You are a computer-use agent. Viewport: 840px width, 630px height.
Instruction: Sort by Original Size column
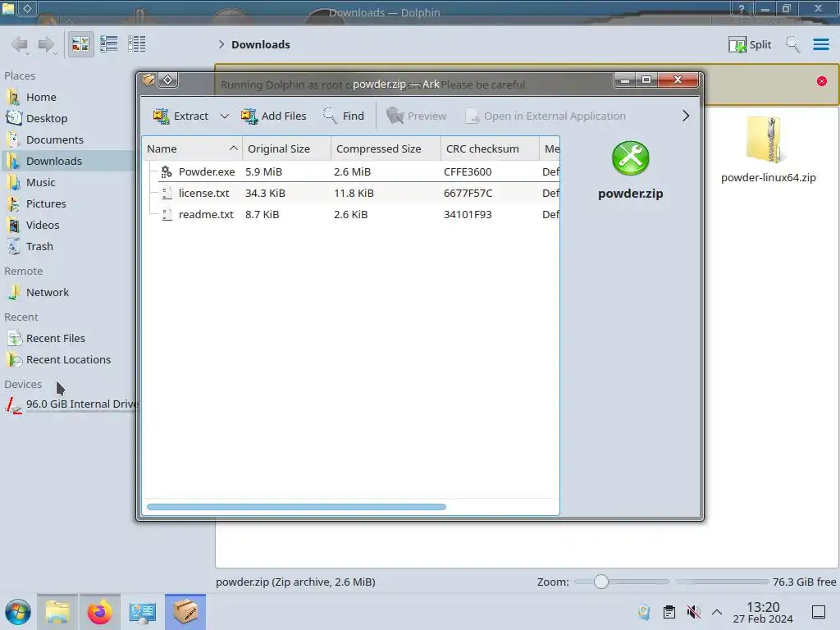click(286, 148)
